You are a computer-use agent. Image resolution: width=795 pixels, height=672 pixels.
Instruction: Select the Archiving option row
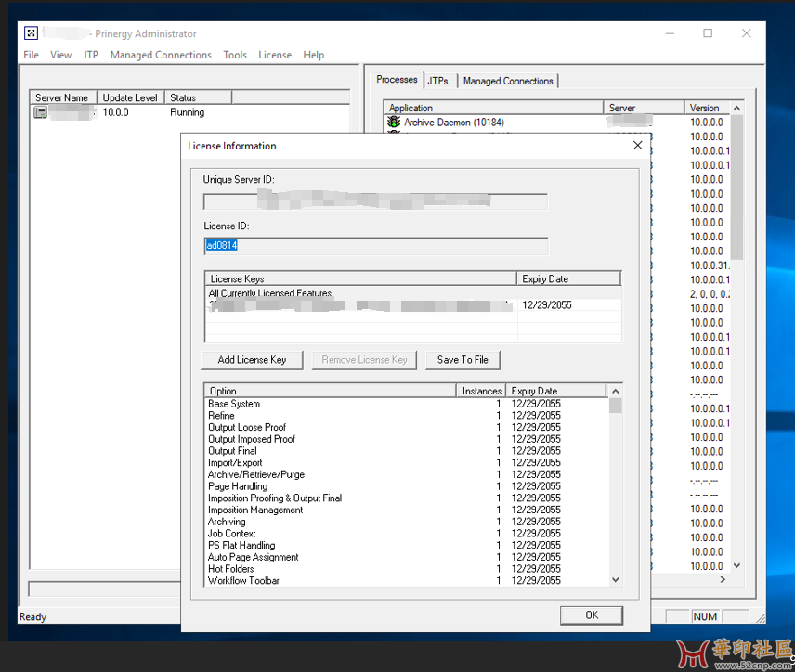[406, 522]
